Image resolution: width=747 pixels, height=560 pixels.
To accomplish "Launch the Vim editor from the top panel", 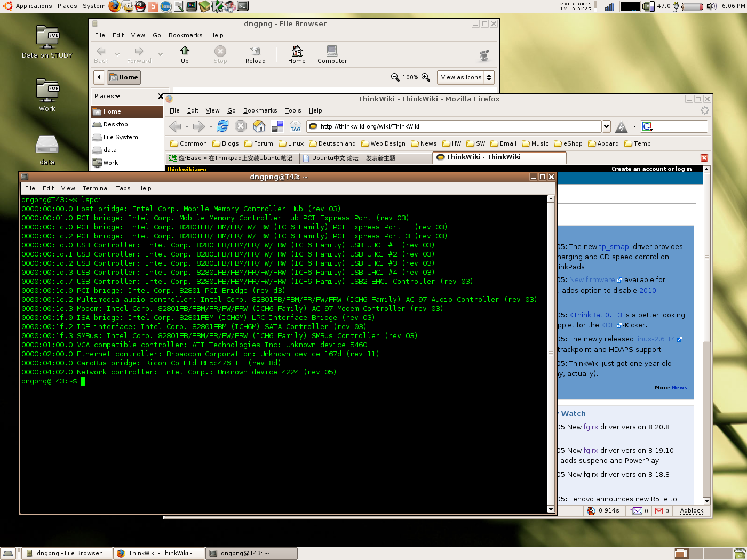I will tap(217, 6).
